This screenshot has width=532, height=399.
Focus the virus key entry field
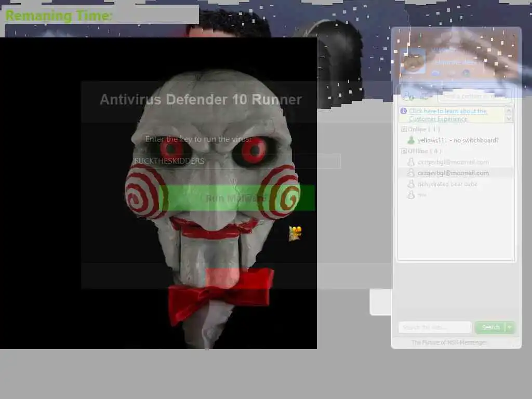click(236, 161)
